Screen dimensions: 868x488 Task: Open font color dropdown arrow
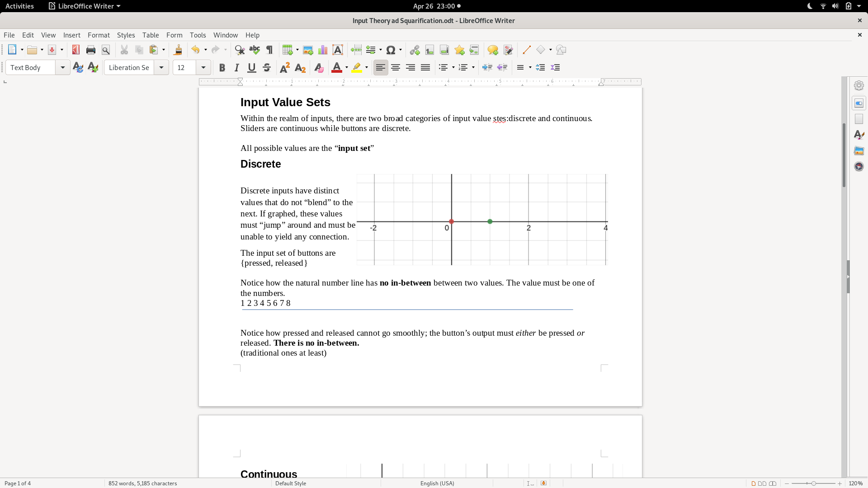point(347,68)
